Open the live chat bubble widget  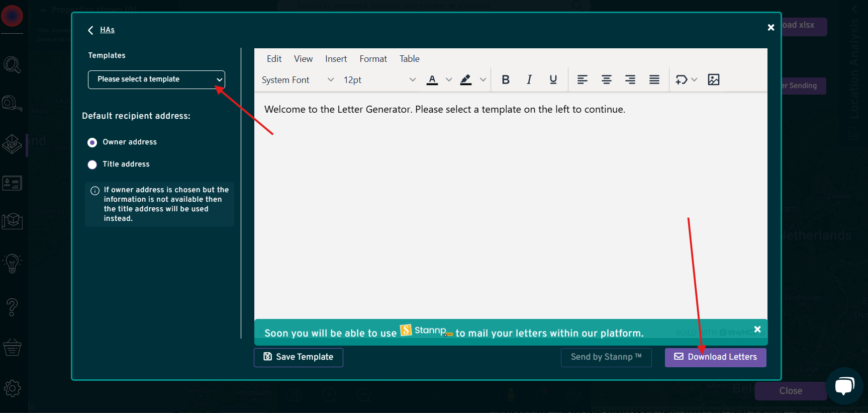(844, 386)
